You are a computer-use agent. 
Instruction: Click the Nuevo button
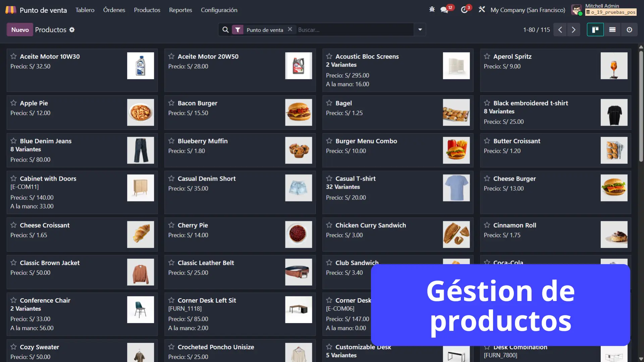(20, 30)
